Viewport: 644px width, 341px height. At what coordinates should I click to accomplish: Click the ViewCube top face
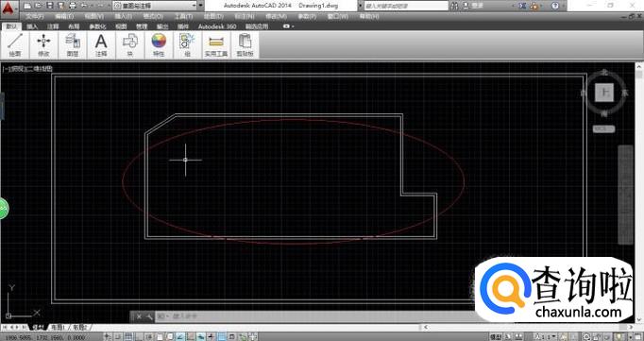(x=604, y=93)
